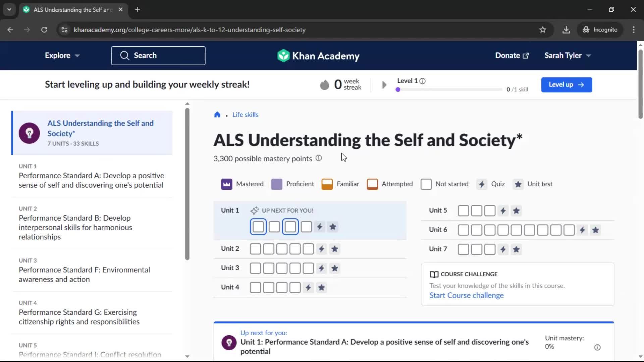Open Chrome three-dot menu
This screenshot has width=644, height=362.
point(634,30)
